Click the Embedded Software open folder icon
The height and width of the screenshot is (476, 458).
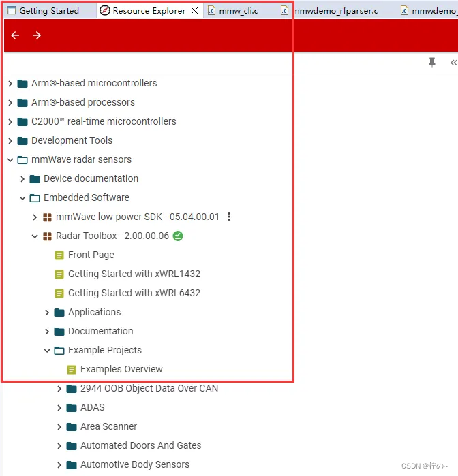point(35,198)
